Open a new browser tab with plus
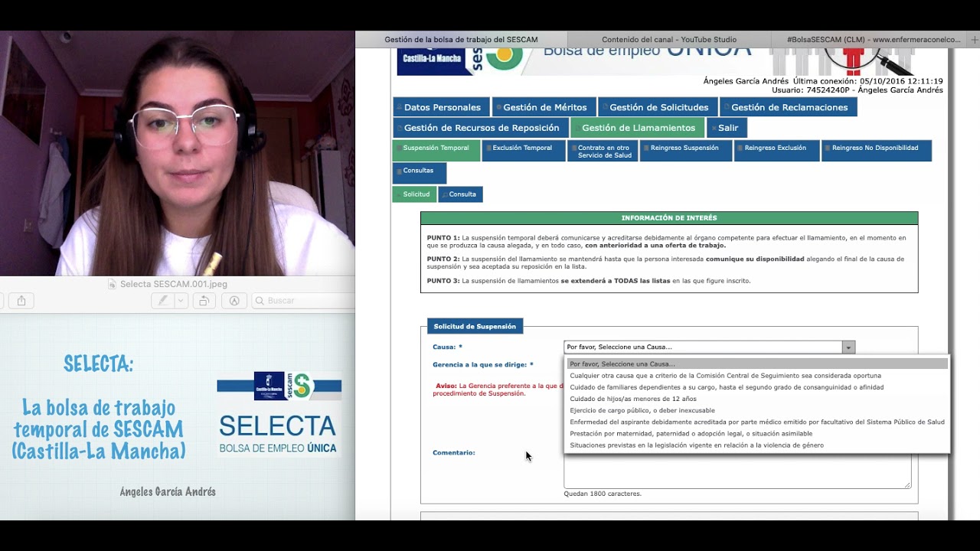The width and height of the screenshot is (980, 551). (x=974, y=40)
